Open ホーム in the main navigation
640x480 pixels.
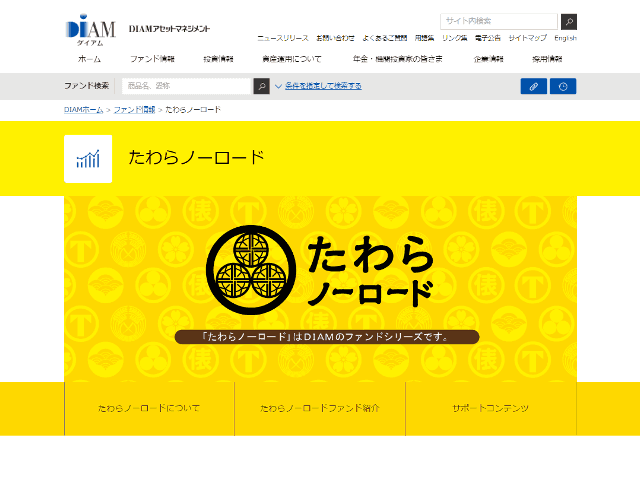pyautogui.click(x=89, y=59)
